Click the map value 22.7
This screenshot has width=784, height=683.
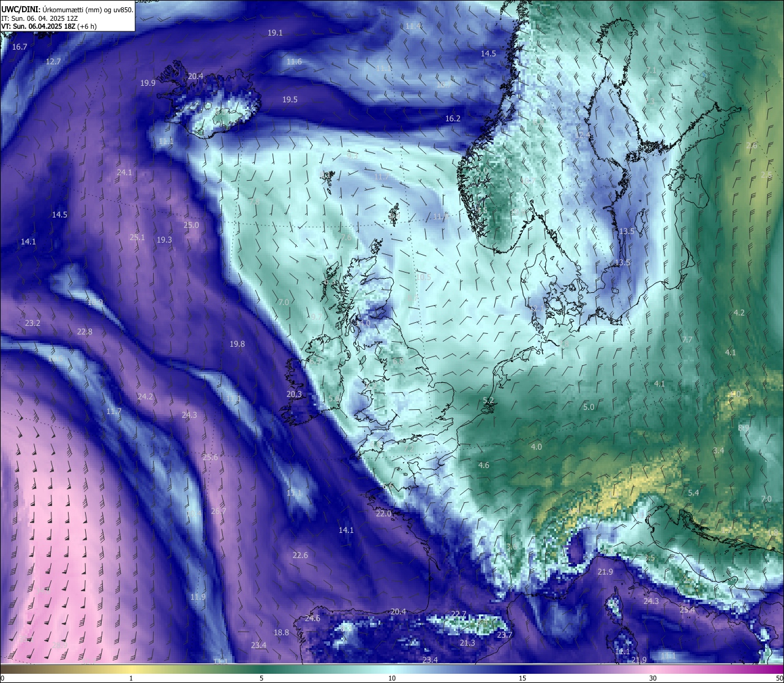pos(459,614)
